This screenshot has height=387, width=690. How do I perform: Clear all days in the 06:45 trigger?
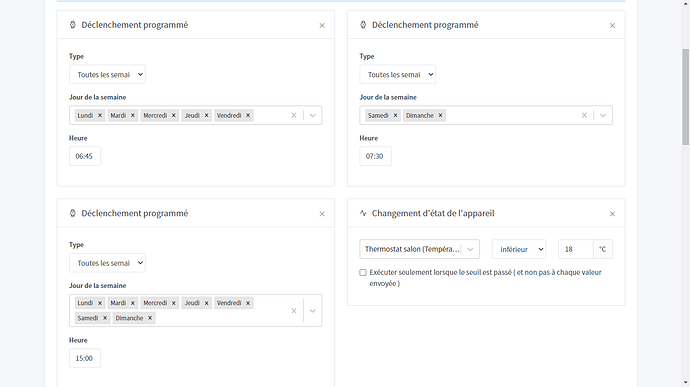pyautogui.click(x=294, y=115)
